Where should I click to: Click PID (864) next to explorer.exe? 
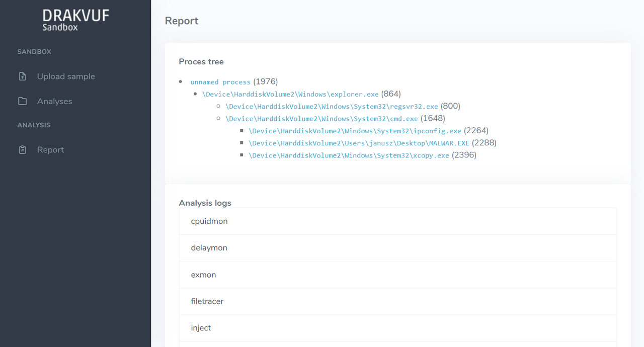click(x=391, y=94)
